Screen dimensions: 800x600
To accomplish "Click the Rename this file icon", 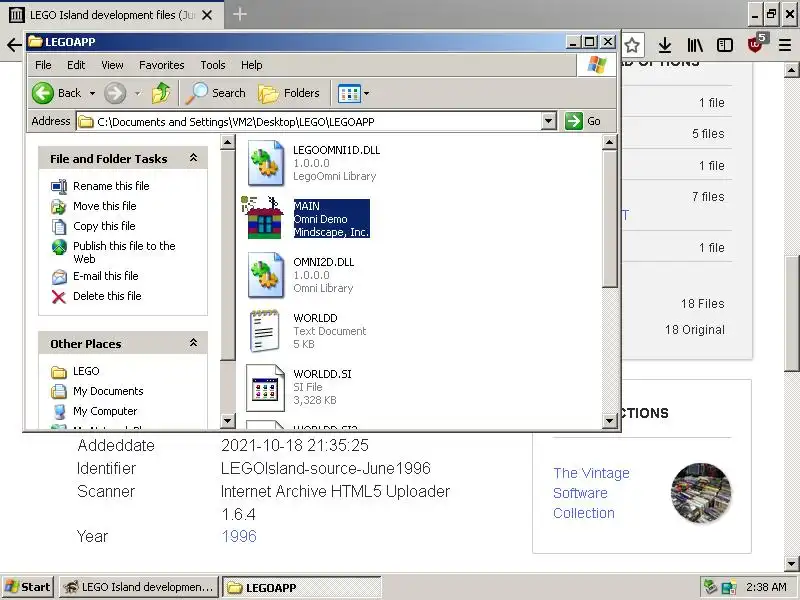I will pyautogui.click(x=59, y=186).
